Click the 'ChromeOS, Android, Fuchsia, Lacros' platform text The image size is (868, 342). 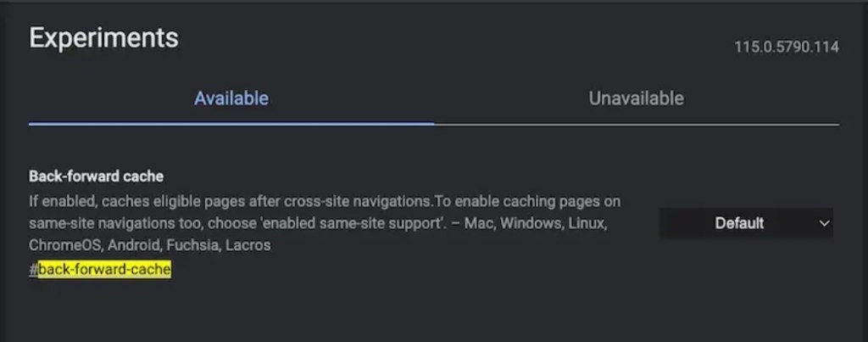tap(149, 245)
